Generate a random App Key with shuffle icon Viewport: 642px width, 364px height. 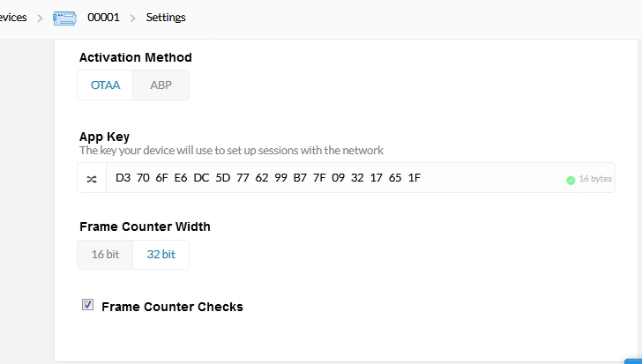pos(92,178)
